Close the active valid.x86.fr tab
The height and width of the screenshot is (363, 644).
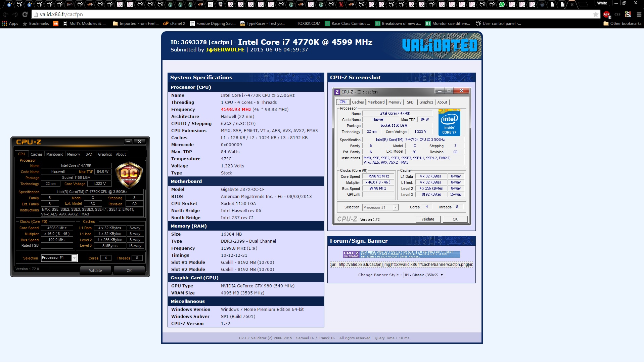point(572,4)
